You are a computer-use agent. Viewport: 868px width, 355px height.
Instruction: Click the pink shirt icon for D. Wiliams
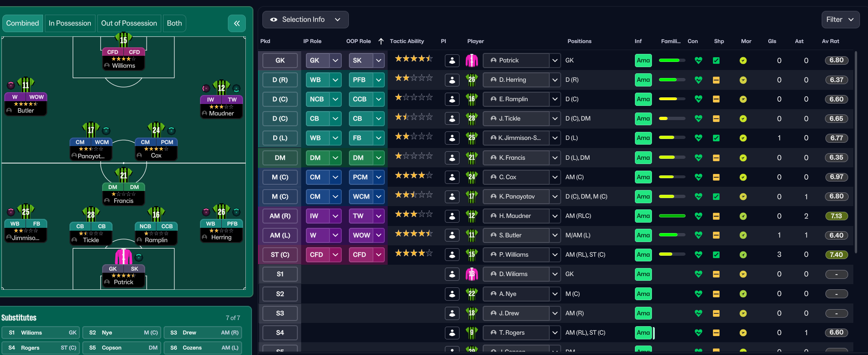coord(471,274)
